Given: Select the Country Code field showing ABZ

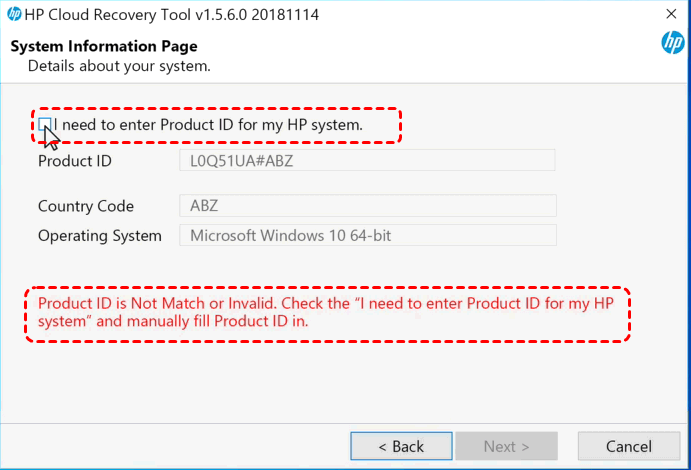Looking at the screenshot, I should click(368, 206).
